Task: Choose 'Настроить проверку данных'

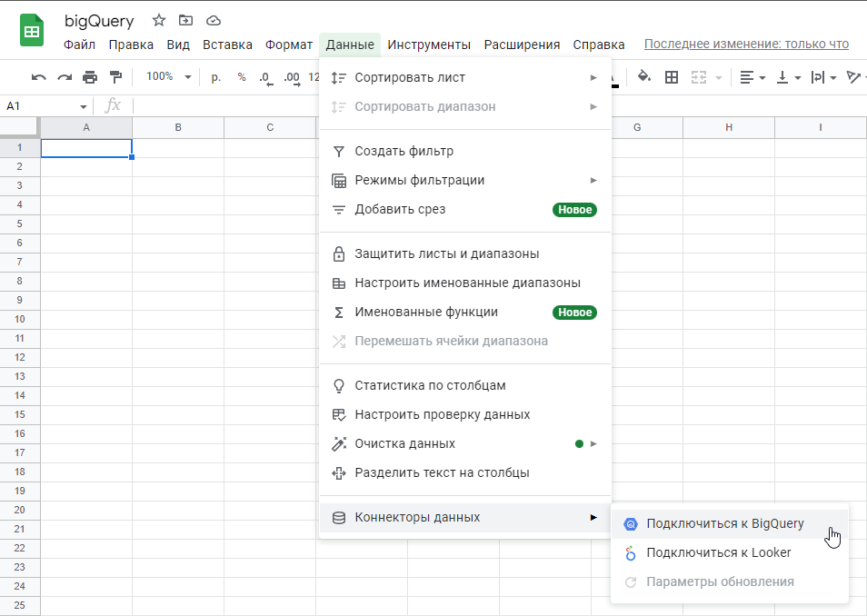Action: [x=465, y=414]
